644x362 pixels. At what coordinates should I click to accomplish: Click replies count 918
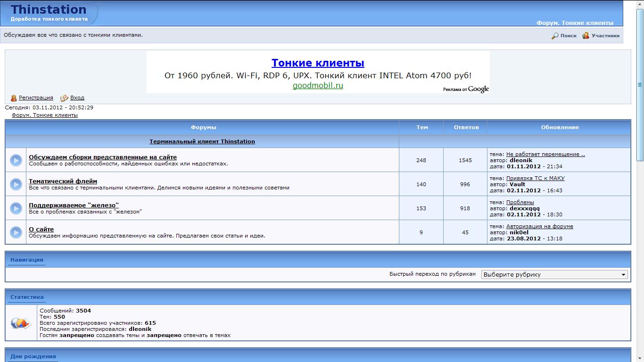(465, 208)
